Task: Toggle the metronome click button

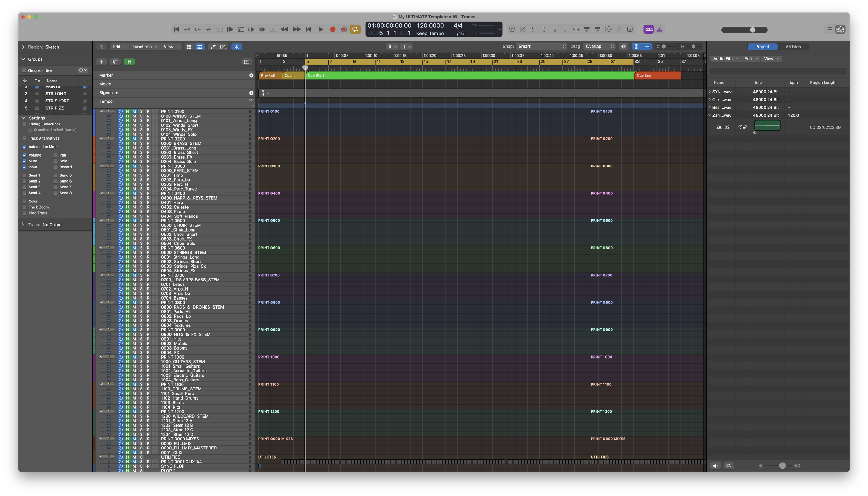Action: point(659,30)
